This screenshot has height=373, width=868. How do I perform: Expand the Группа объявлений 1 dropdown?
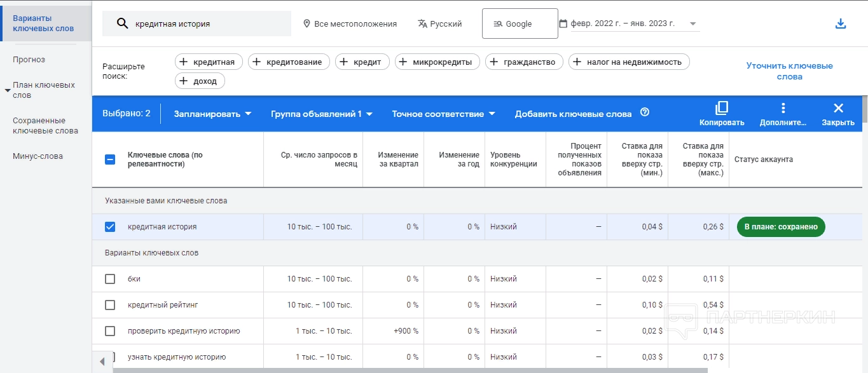point(321,114)
